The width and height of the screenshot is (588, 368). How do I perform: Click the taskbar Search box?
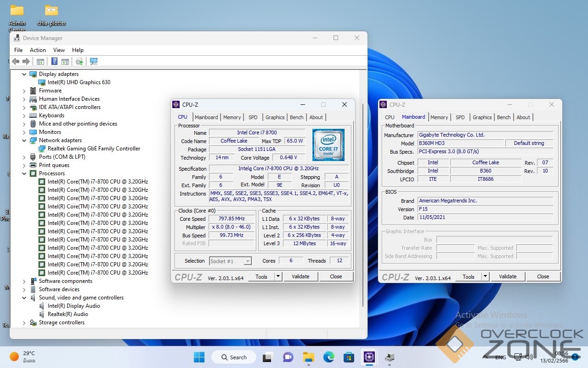234,357
